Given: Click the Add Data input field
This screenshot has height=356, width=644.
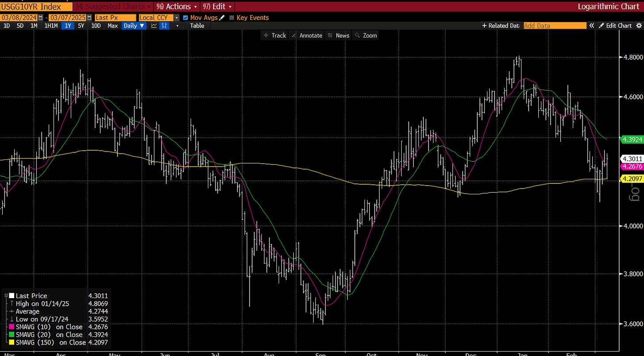Looking at the screenshot, I should (555, 26).
